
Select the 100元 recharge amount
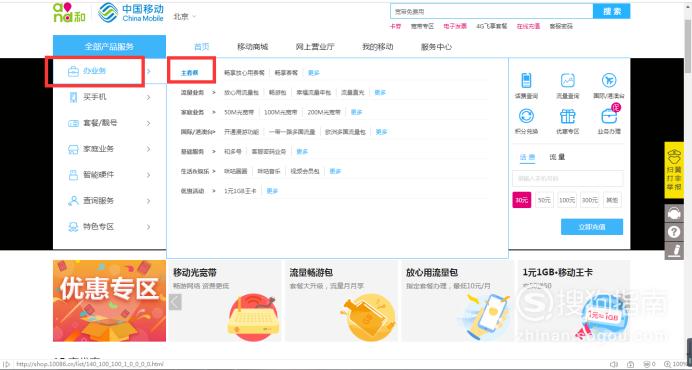point(567,200)
